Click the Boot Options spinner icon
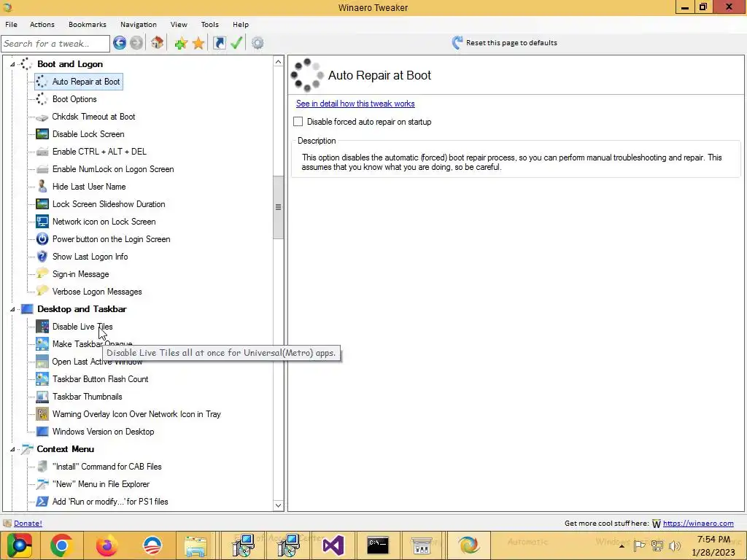Image resolution: width=747 pixels, height=560 pixels. [42, 99]
